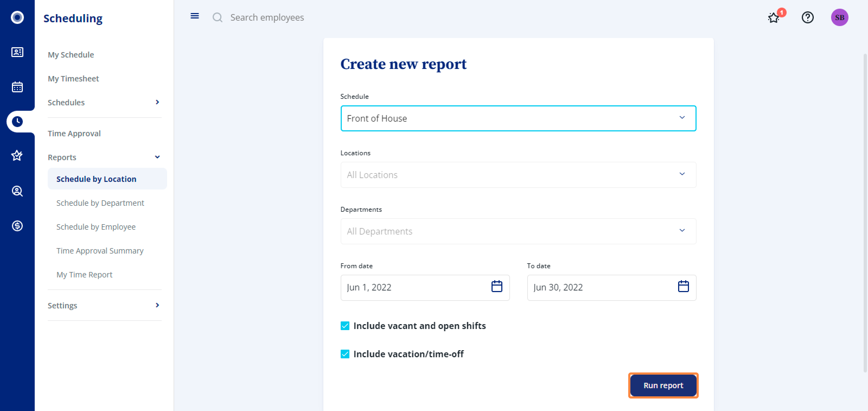Click the app logo icon in the rail
This screenshot has height=411, width=868.
[17, 17]
